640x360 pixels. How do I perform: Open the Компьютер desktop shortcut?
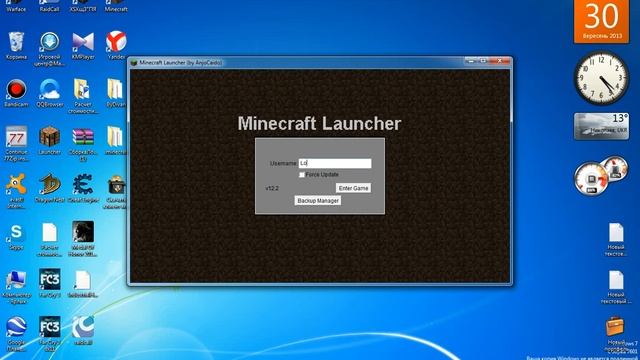click(16, 280)
